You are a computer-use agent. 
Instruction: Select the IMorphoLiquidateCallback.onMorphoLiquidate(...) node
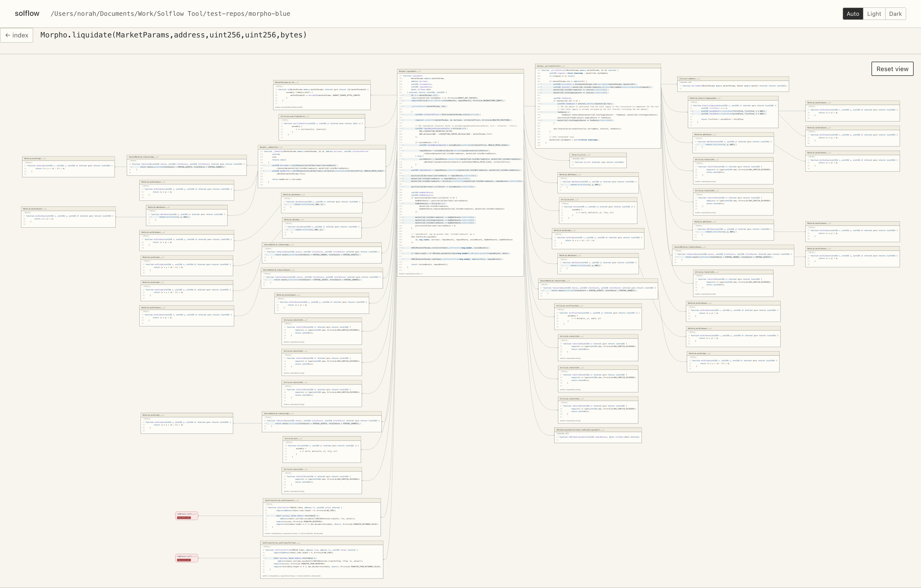click(x=598, y=435)
